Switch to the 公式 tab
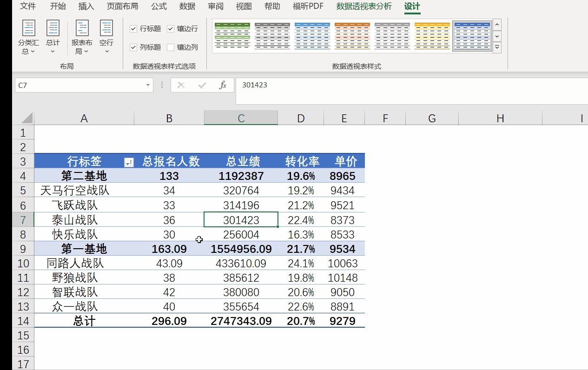 click(x=159, y=6)
